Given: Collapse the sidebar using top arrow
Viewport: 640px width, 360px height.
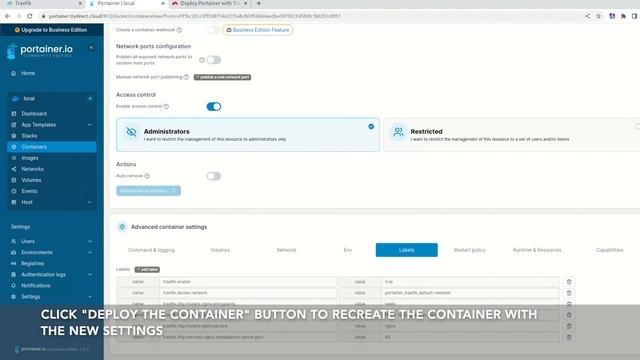Looking at the screenshot, I should click(91, 48).
